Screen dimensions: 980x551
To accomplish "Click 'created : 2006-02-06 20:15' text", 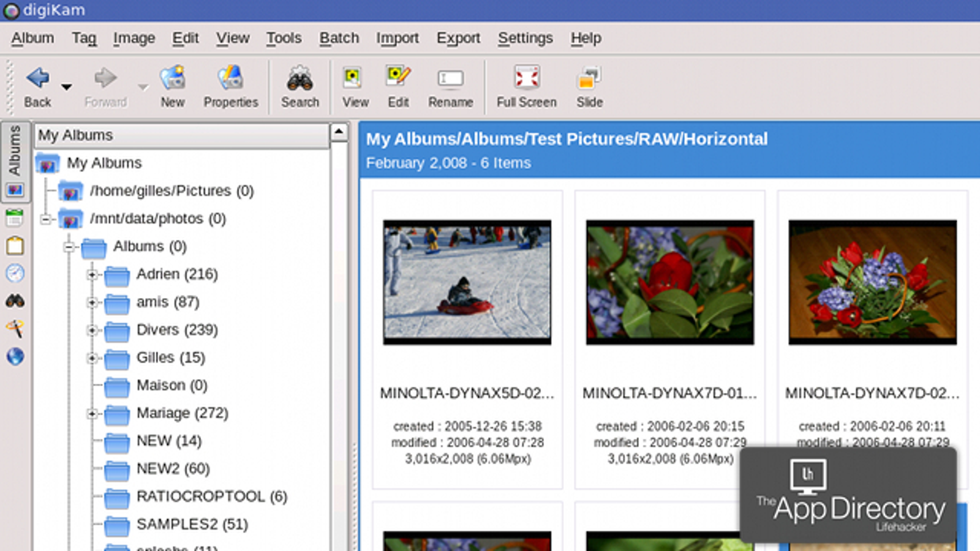I will (x=670, y=426).
